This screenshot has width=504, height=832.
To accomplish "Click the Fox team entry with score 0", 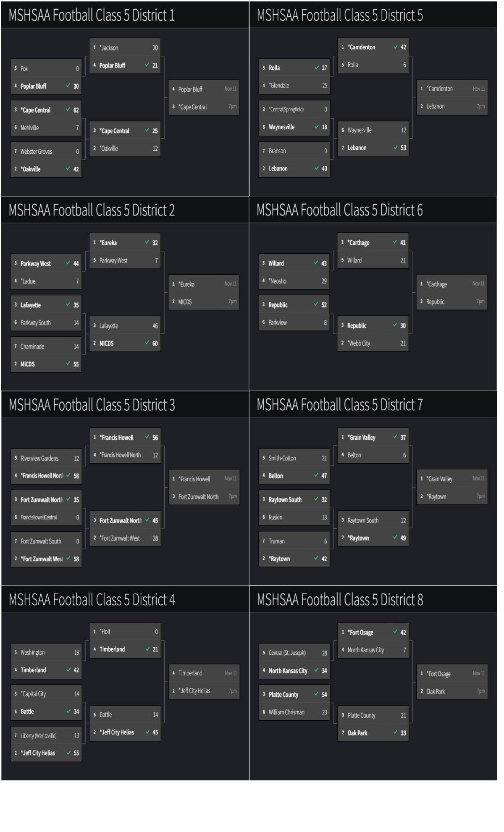I will 46,68.
